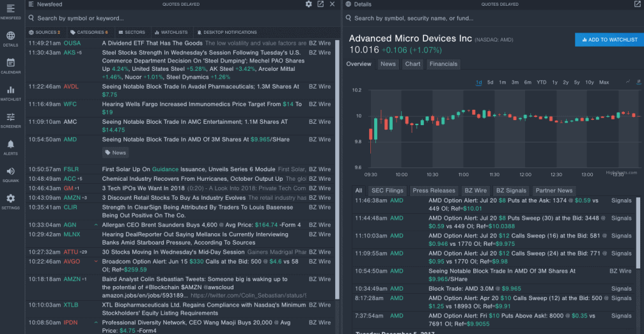Set chart range to 5d
The width and height of the screenshot is (644, 334).
coord(490,82)
